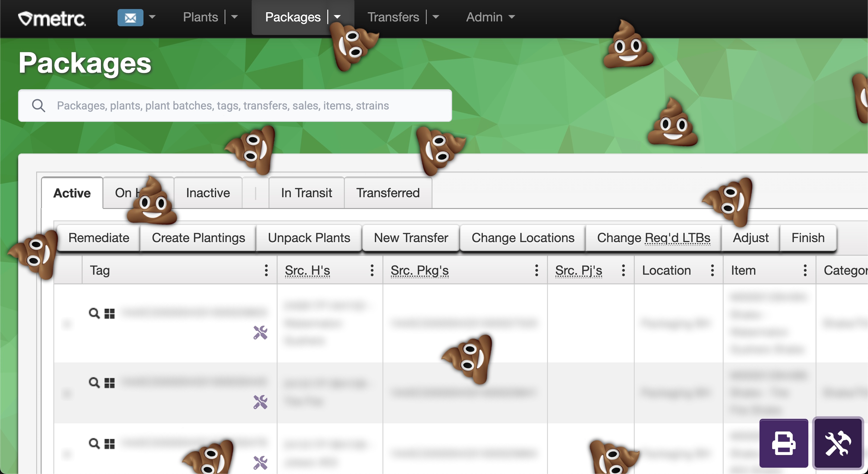
Task: Click the metrc logo
Action: 52,18
